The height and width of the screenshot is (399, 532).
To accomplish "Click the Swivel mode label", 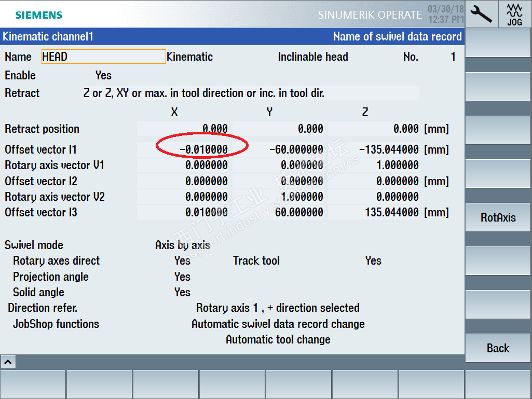I will [34, 245].
